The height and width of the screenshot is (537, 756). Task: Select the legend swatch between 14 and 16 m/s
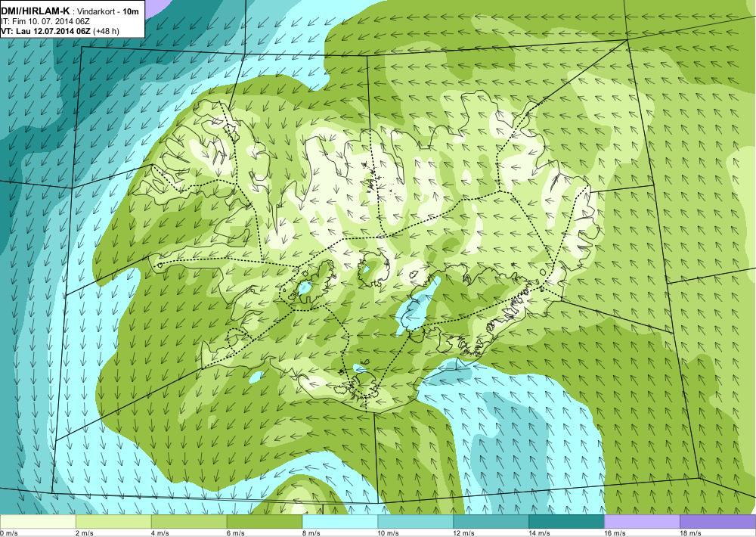click(x=566, y=522)
